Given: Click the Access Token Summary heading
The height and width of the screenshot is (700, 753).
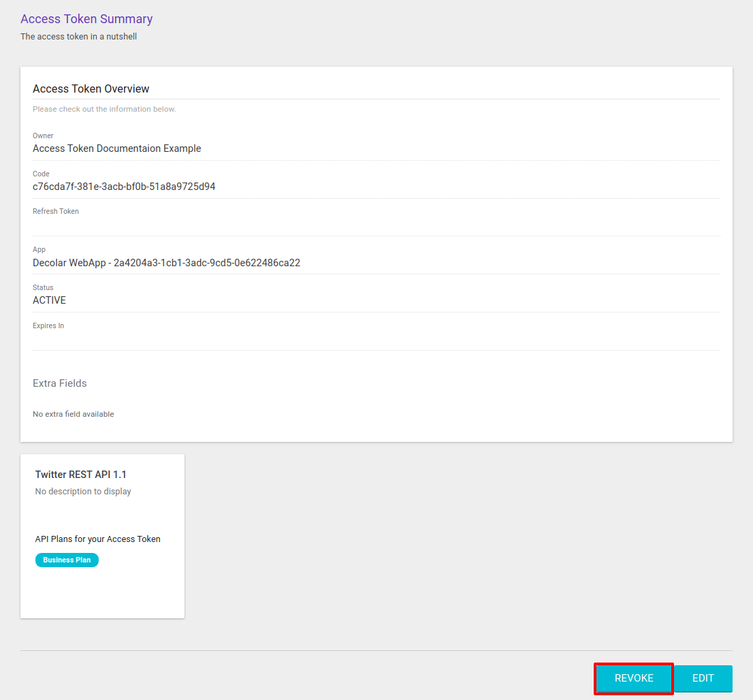Looking at the screenshot, I should 86,18.
